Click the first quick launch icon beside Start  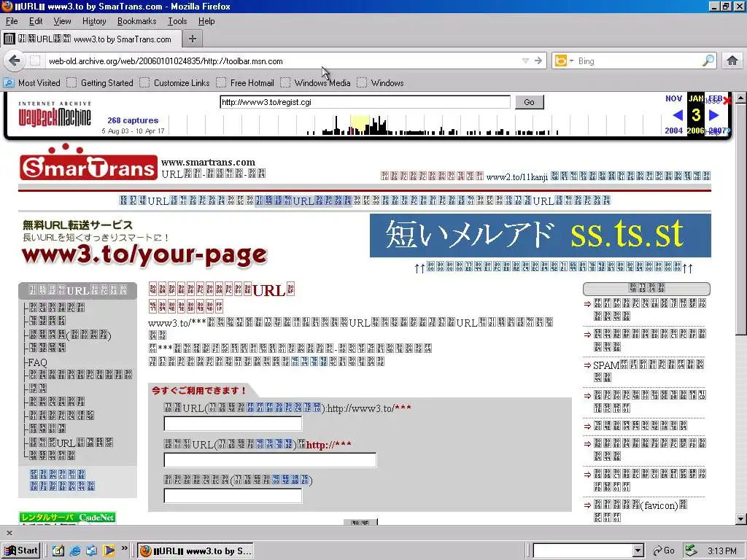[x=58, y=551]
